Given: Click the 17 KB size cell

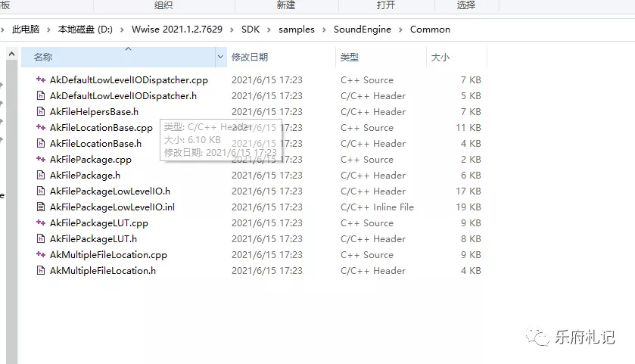Looking at the screenshot, I should coord(468,191).
